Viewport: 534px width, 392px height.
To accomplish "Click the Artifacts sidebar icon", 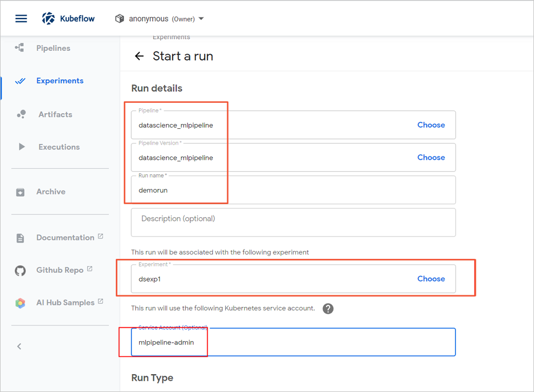I will (x=21, y=114).
